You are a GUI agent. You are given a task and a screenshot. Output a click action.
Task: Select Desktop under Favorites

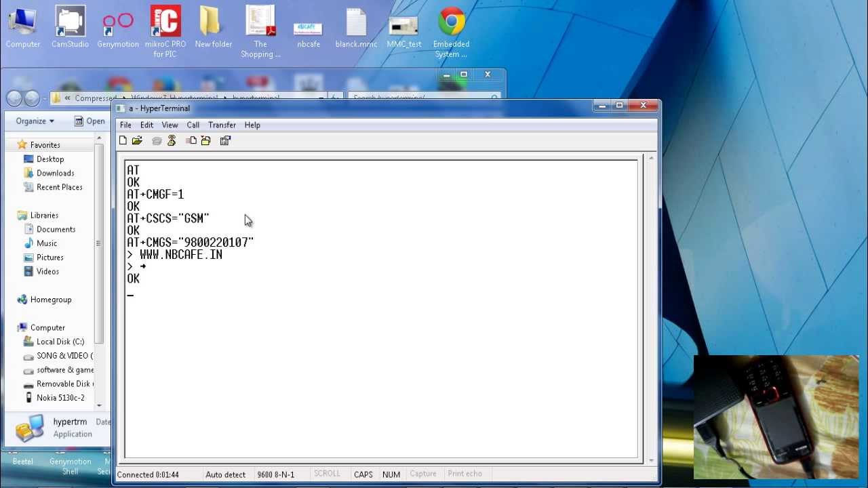[x=44, y=159]
